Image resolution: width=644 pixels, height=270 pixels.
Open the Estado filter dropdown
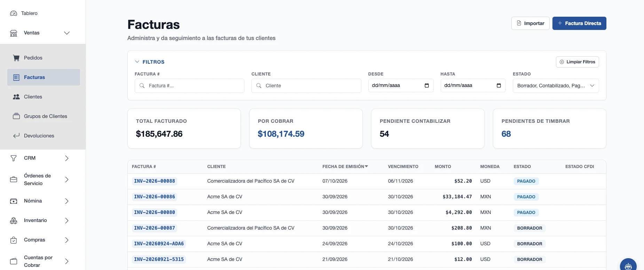[x=556, y=86]
